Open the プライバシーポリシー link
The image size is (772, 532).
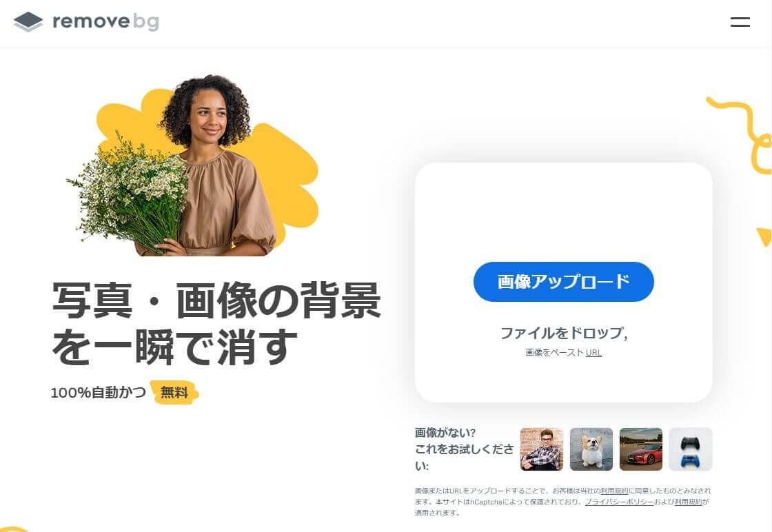(x=619, y=502)
